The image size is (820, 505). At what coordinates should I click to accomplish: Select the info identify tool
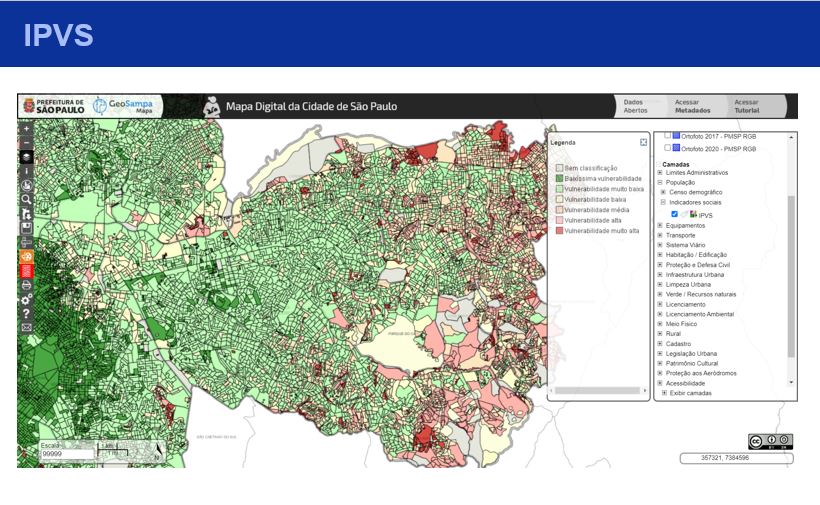pyautogui.click(x=27, y=171)
